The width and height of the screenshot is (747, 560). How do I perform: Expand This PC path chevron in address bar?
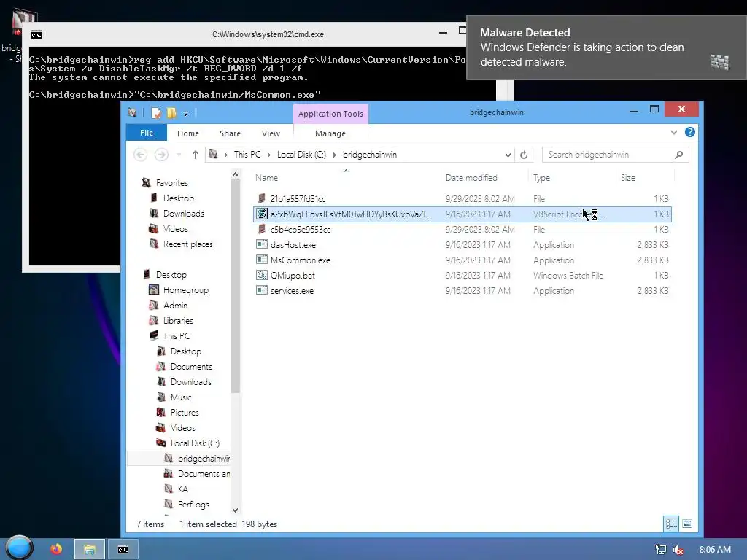click(268, 155)
